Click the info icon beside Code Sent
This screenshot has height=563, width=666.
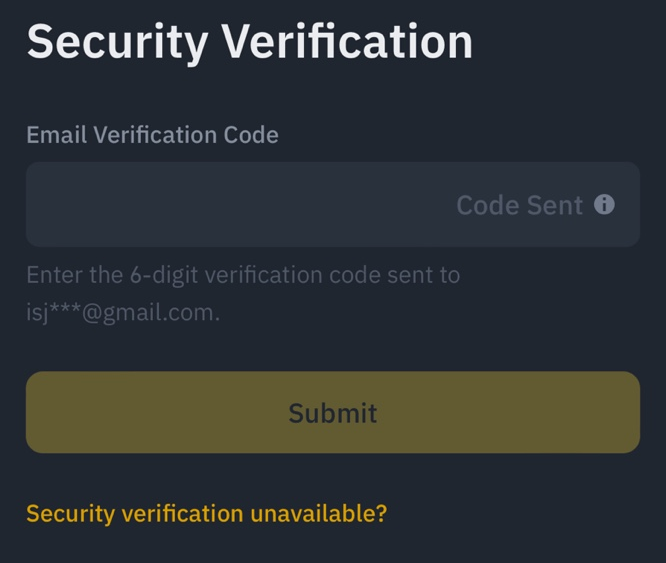604,205
